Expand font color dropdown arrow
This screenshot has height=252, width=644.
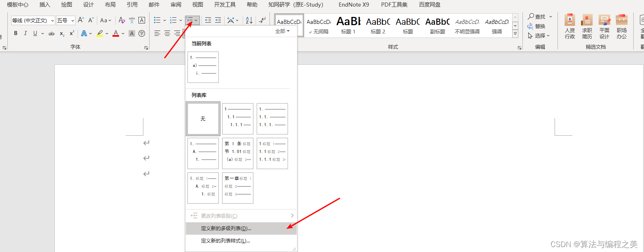123,33
